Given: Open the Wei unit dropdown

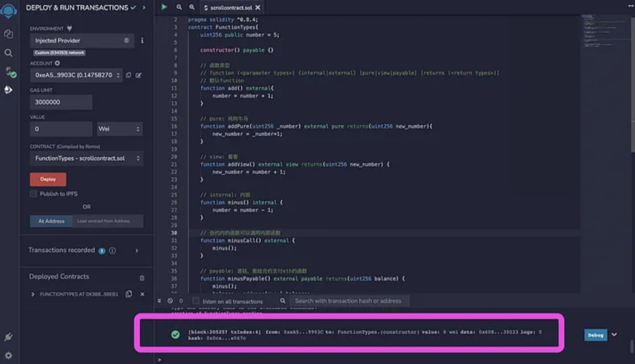Looking at the screenshot, I should (x=119, y=129).
